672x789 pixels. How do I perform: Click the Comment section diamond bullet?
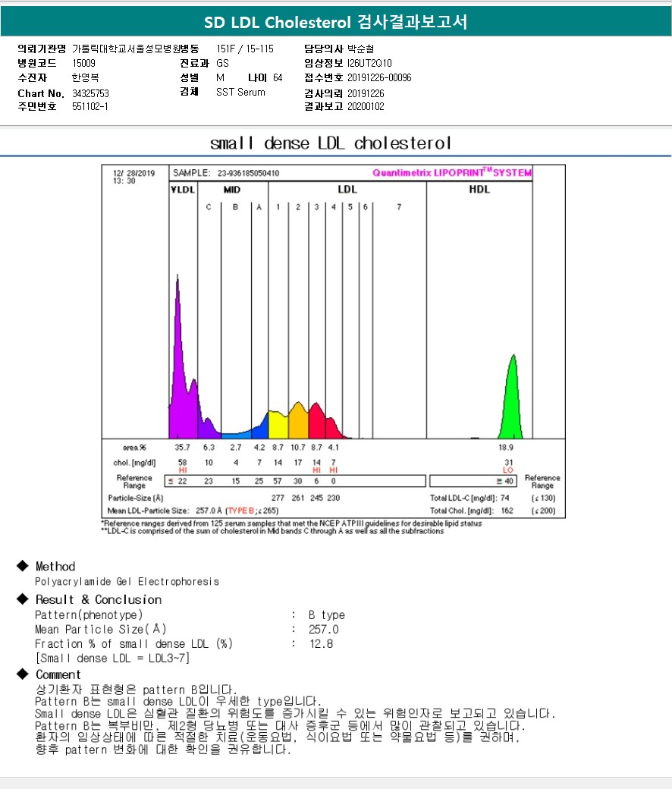(23, 674)
